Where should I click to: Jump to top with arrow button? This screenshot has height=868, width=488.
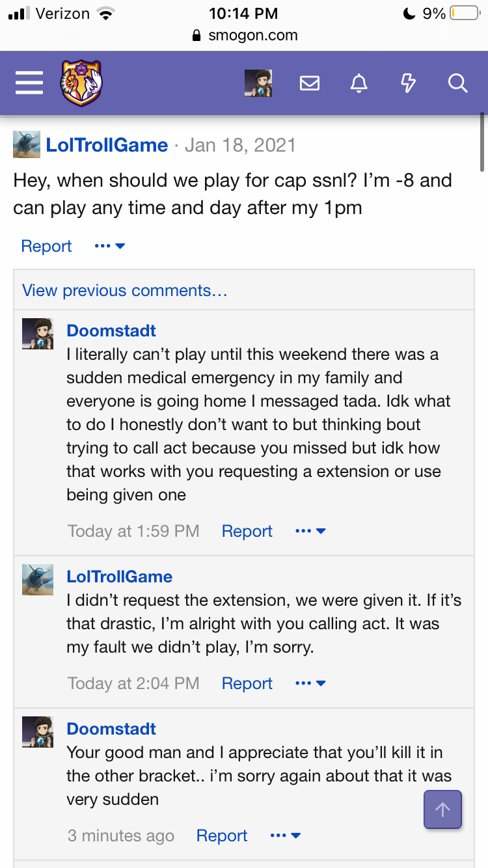442,809
